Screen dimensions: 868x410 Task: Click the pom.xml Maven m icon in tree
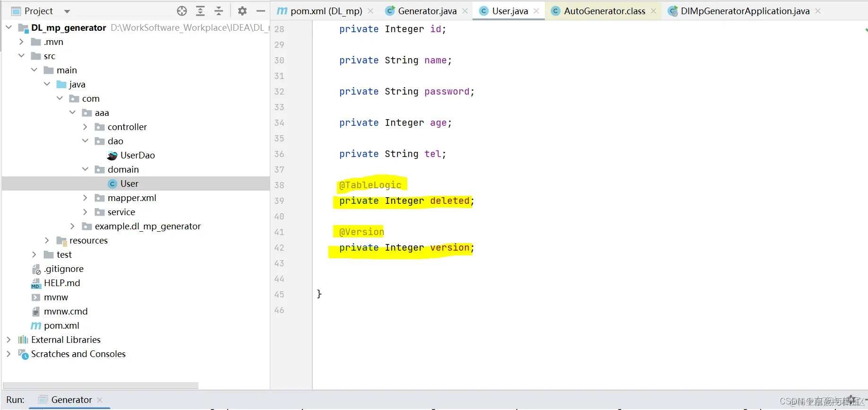click(x=36, y=325)
